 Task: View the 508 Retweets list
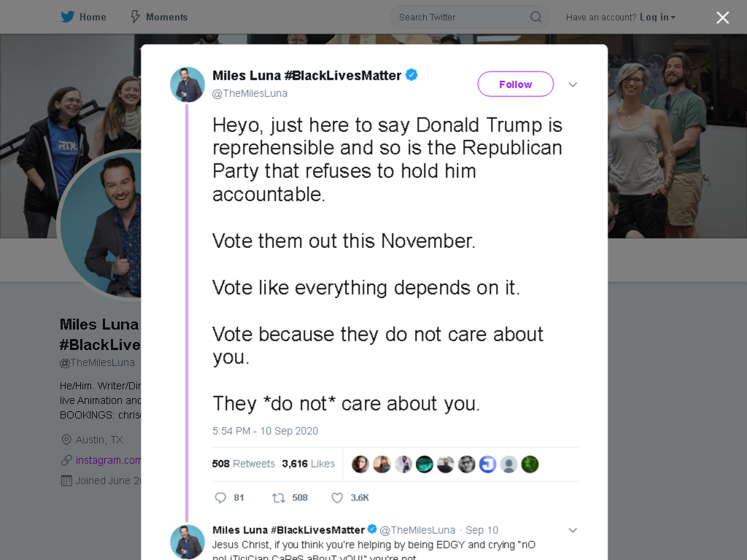click(x=244, y=464)
